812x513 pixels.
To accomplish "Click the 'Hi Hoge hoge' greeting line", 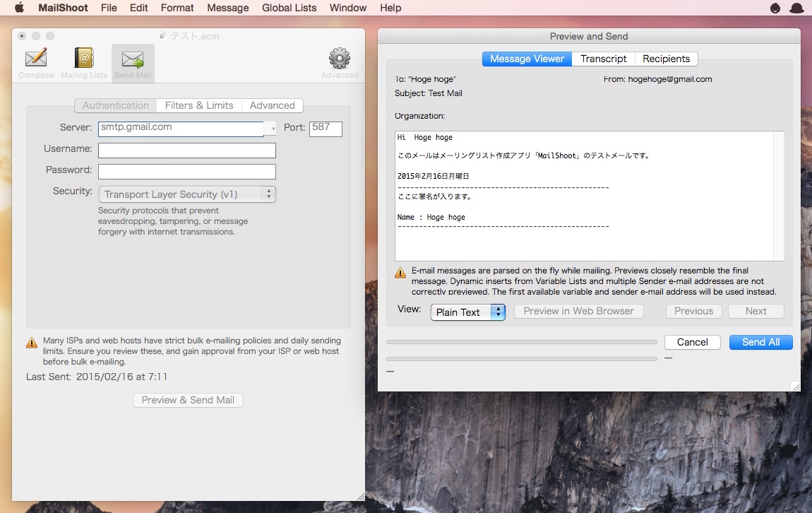I will point(425,137).
